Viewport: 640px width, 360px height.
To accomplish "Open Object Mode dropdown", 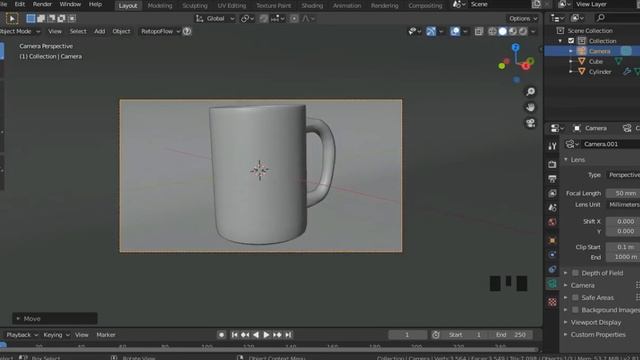I will (x=20, y=31).
